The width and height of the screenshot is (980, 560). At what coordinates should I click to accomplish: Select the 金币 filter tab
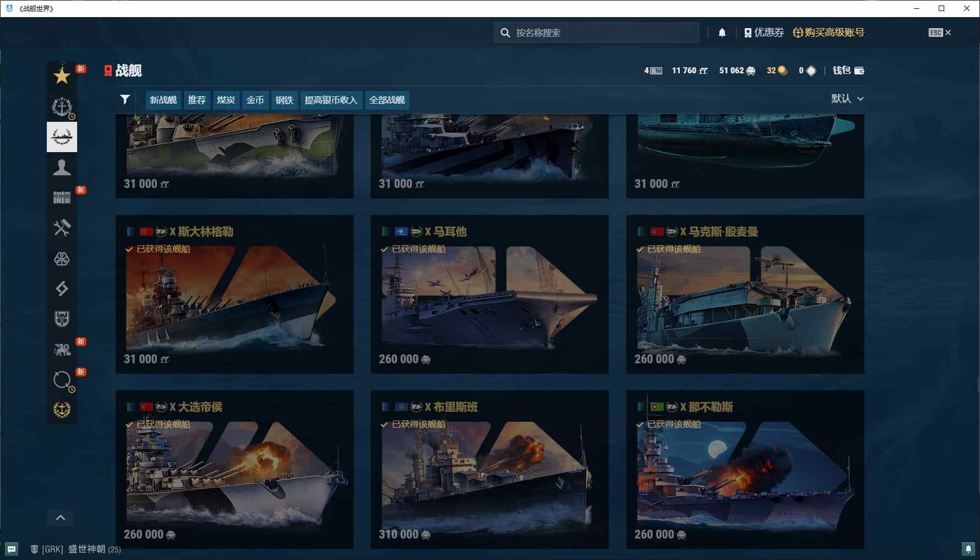point(255,100)
